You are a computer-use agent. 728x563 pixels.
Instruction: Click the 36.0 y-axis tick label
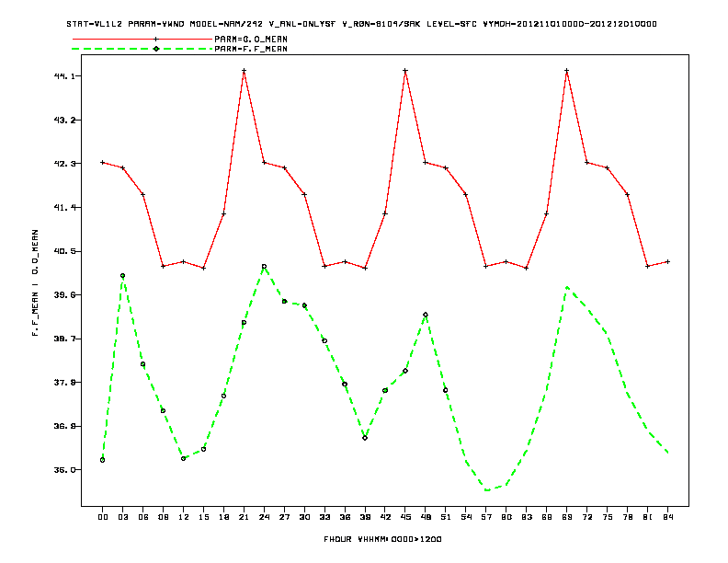(x=64, y=470)
